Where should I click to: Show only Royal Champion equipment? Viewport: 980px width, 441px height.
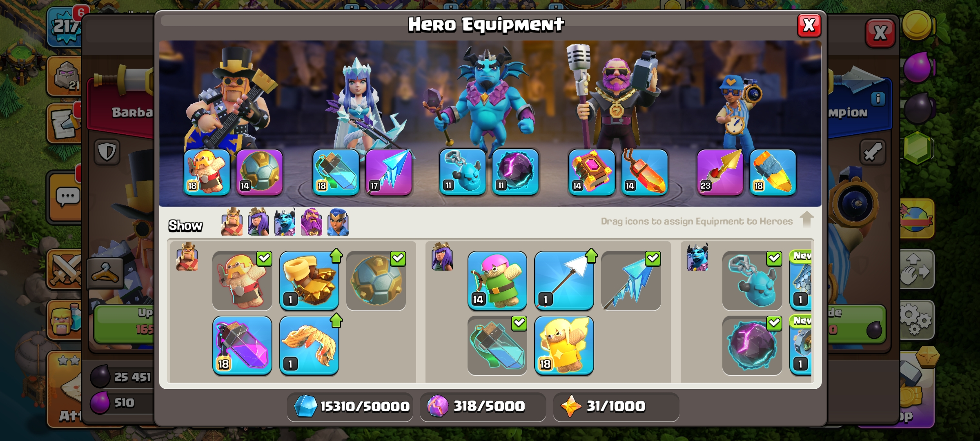coord(338,222)
